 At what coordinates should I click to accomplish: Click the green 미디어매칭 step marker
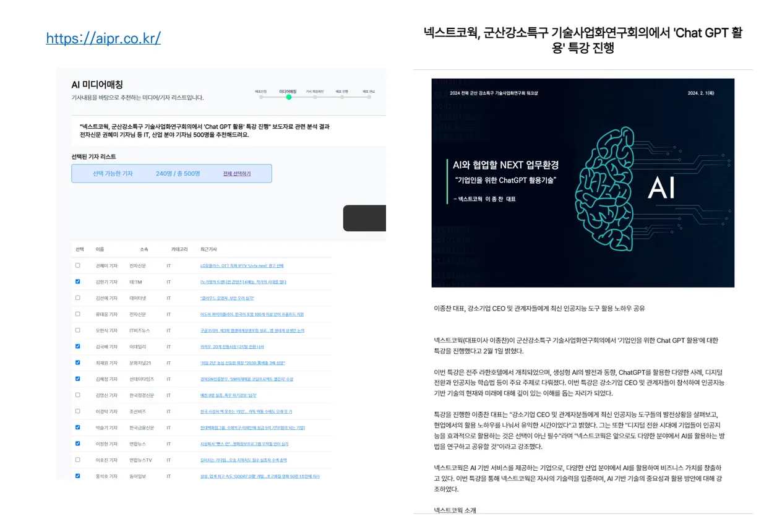pyautogui.click(x=288, y=97)
